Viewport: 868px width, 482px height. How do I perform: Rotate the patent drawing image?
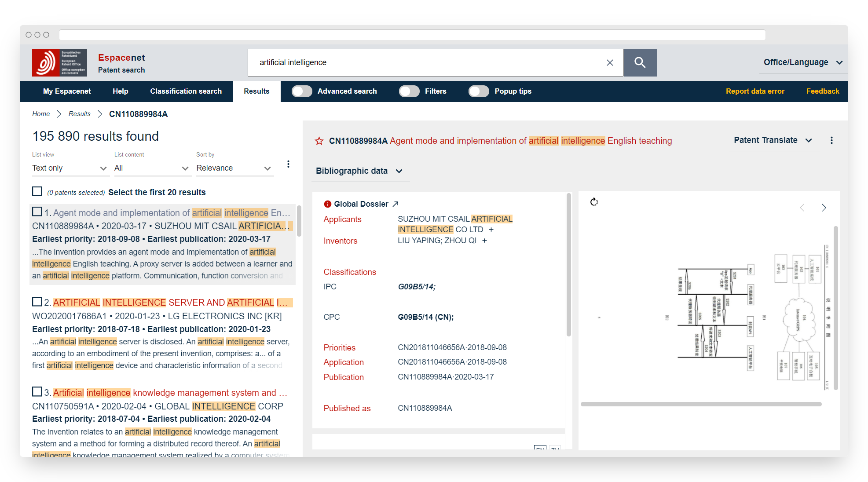[594, 202]
